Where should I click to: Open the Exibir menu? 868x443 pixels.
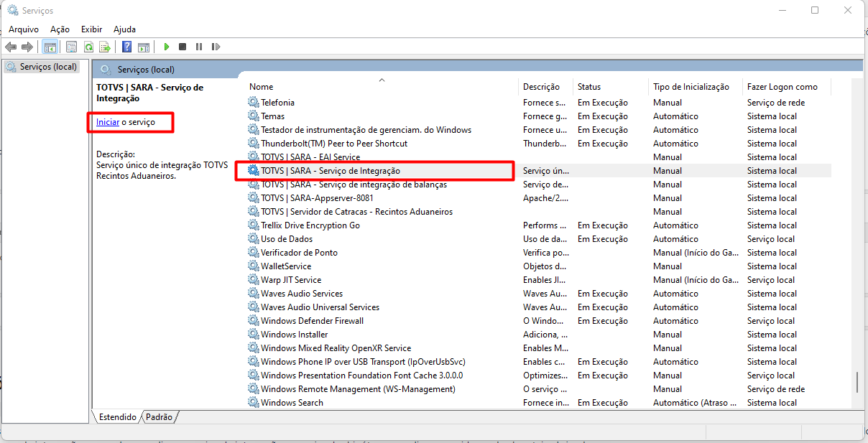click(x=91, y=29)
